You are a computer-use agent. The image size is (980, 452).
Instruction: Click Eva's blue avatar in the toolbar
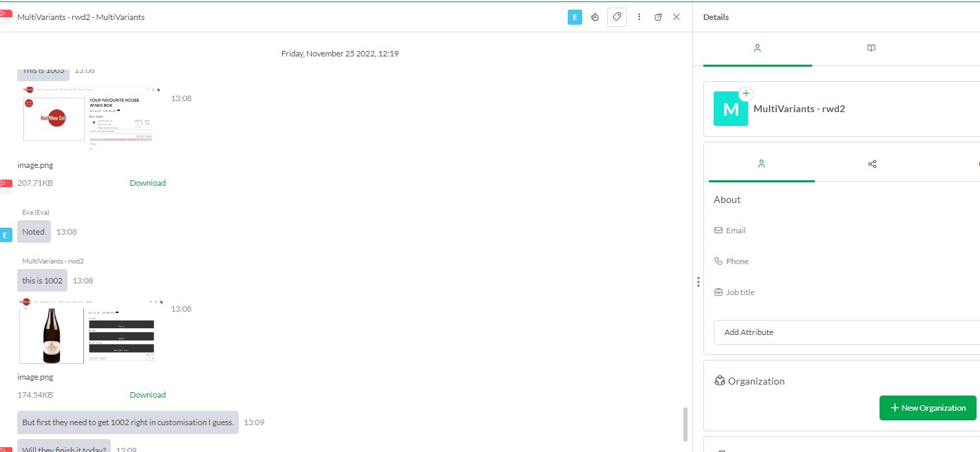click(x=575, y=17)
